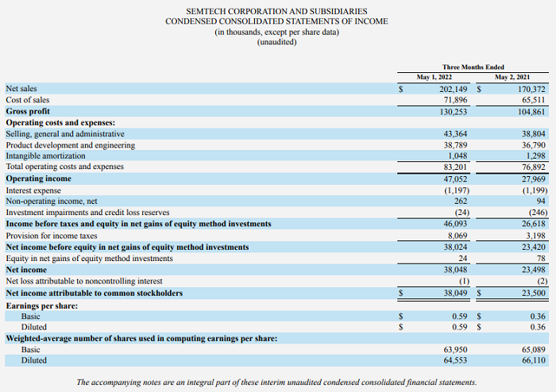Click the 47,052 operating income value
The width and height of the screenshot is (556, 392).
tap(454, 179)
